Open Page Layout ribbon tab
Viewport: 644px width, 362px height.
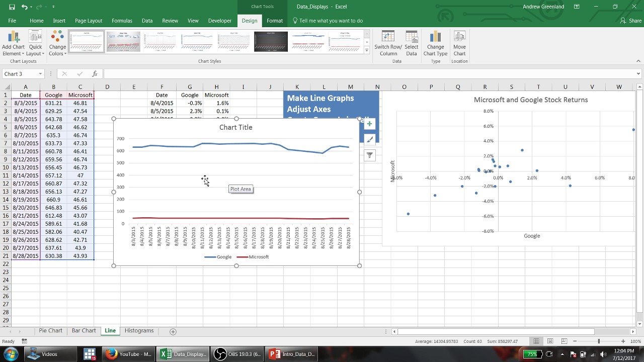(x=89, y=21)
